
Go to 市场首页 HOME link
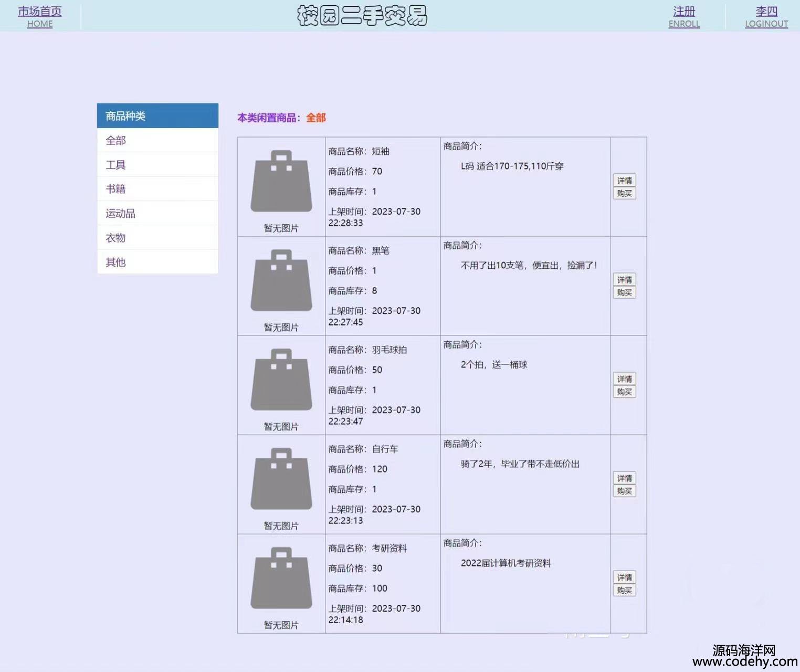click(x=40, y=16)
